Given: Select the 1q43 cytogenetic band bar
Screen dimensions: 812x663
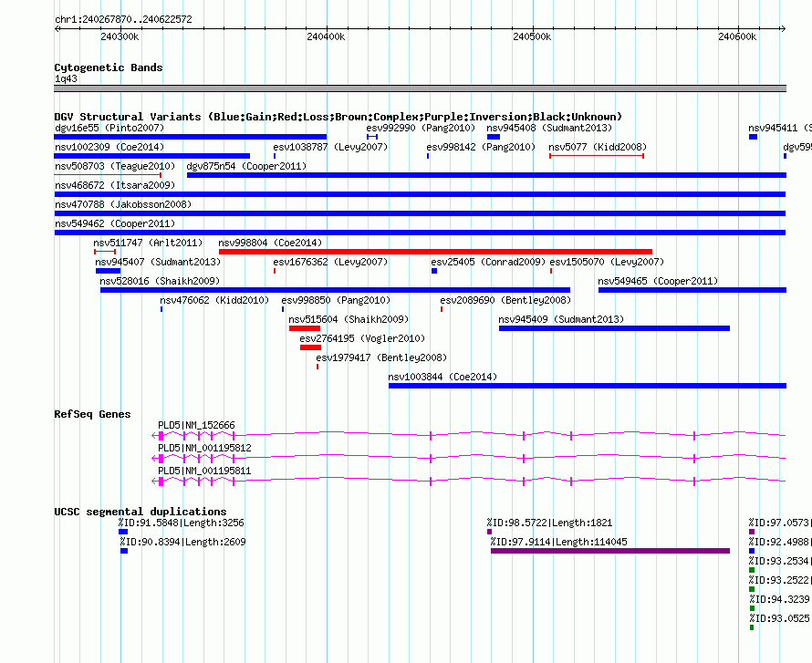Looking at the screenshot, I should coord(420,88).
